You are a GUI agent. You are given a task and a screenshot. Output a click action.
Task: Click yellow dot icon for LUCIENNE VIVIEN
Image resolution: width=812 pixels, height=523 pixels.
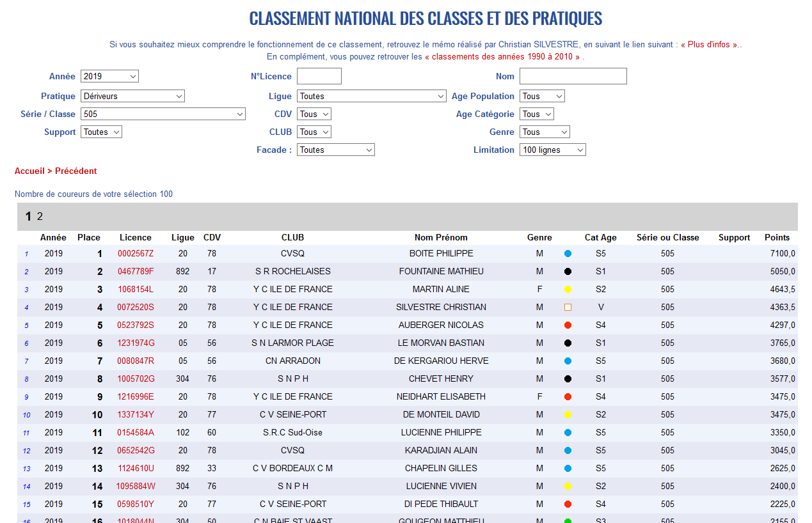point(568,487)
